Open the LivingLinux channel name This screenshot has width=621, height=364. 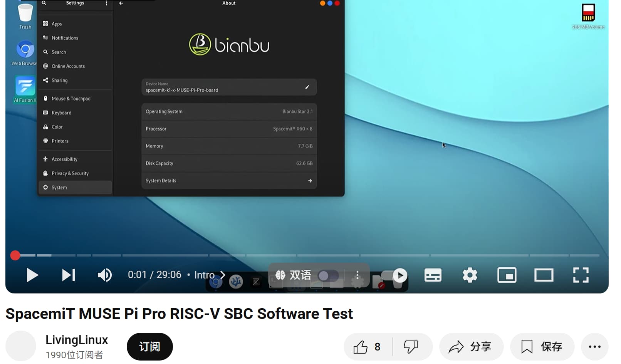[x=77, y=340]
